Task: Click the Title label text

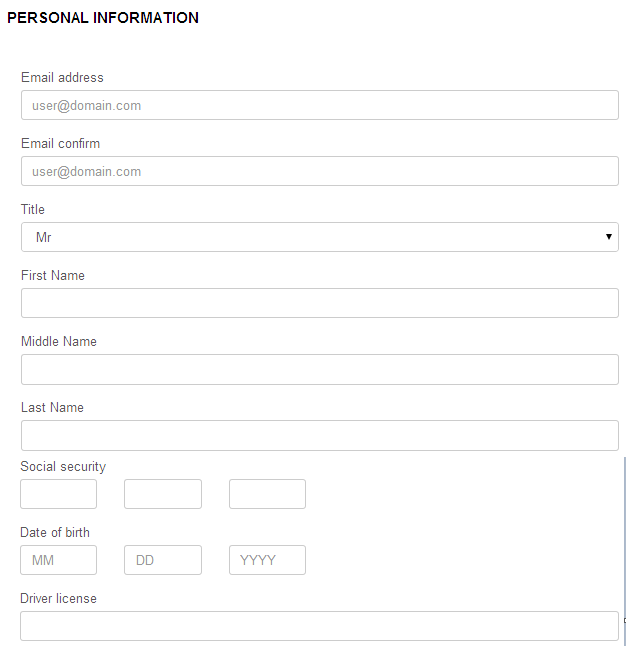Action: point(33,209)
